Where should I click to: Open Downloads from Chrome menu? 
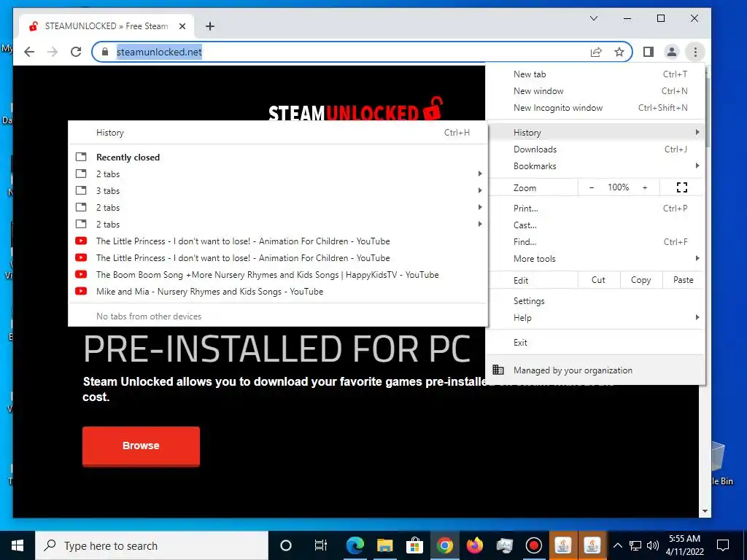pyautogui.click(x=595, y=149)
